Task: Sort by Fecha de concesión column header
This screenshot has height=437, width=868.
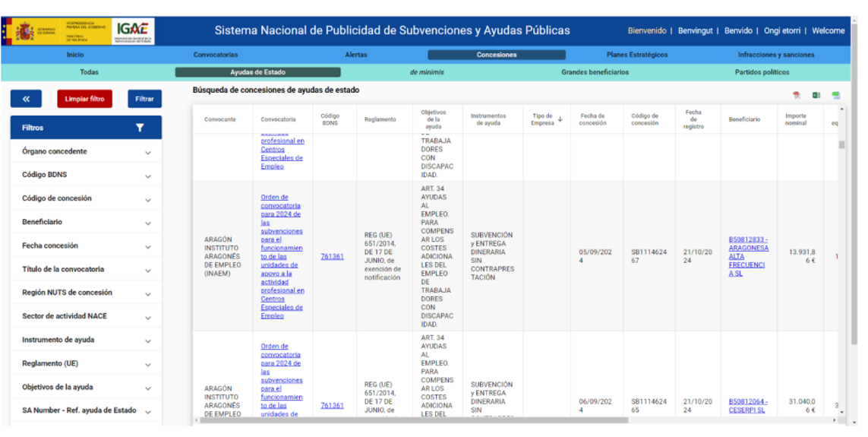Action: click(x=592, y=119)
